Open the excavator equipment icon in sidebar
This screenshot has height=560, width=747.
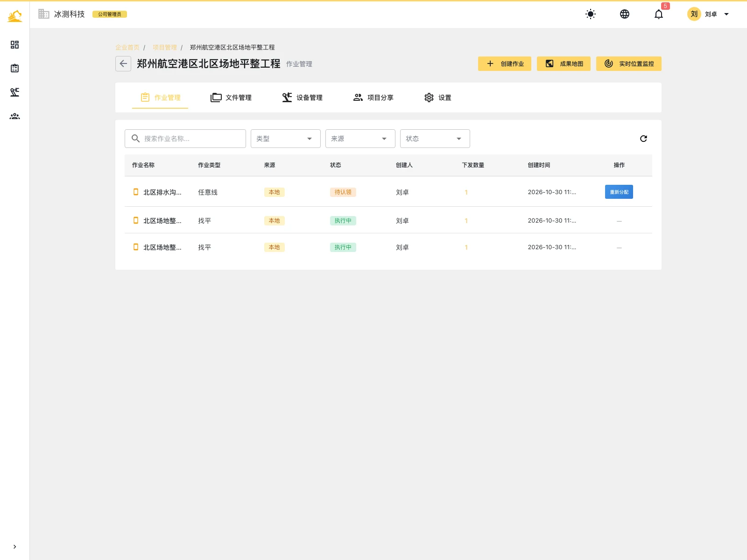pyautogui.click(x=14, y=92)
